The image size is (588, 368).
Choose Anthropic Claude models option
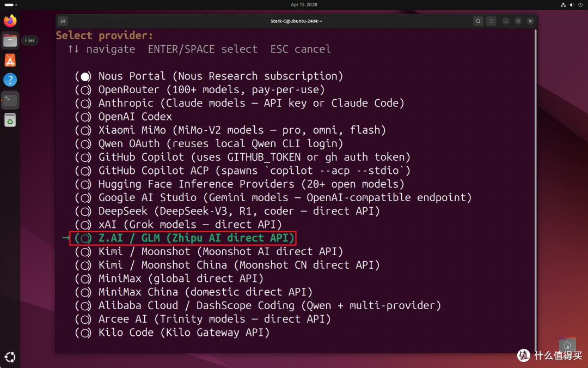[x=240, y=103]
